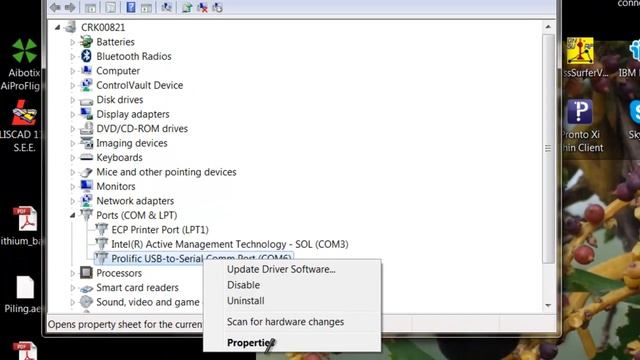This screenshot has width=640, height=360.
Task: Click the Disk drives icon
Action: coord(86,100)
